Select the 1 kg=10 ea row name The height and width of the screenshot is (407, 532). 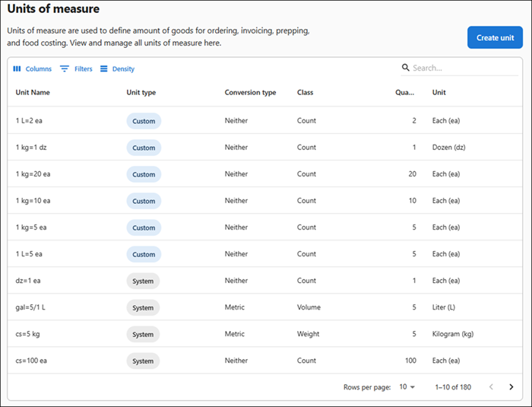click(x=33, y=201)
